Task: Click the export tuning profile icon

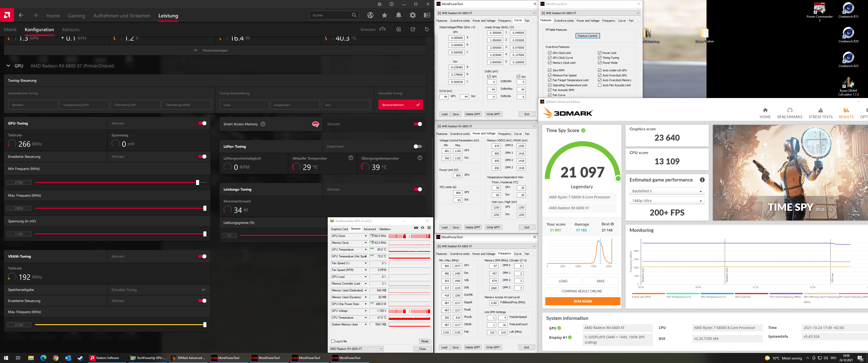Action: point(413,29)
